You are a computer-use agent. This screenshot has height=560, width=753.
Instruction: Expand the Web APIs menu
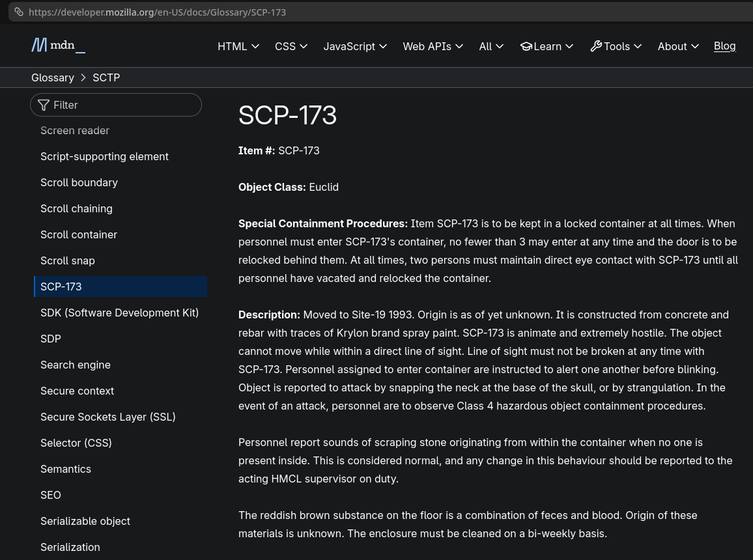click(x=433, y=46)
